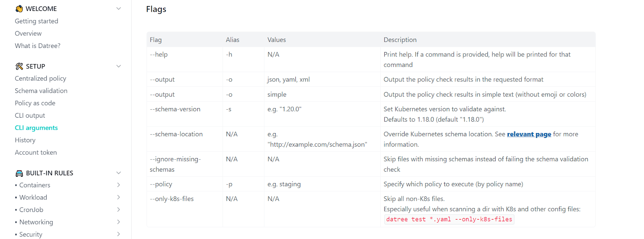This screenshot has width=644, height=239.
Task: Expand the Networking rules arrow
Action: click(x=118, y=222)
